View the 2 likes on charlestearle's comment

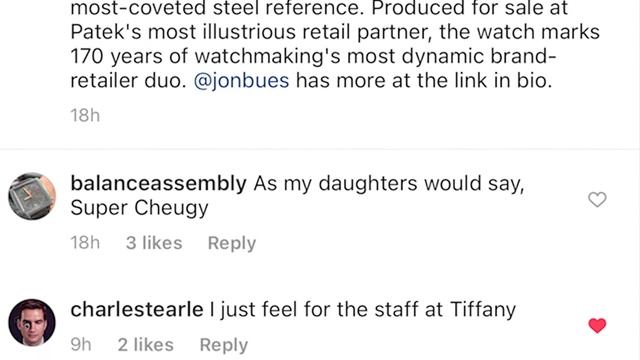(x=146, y=345)
